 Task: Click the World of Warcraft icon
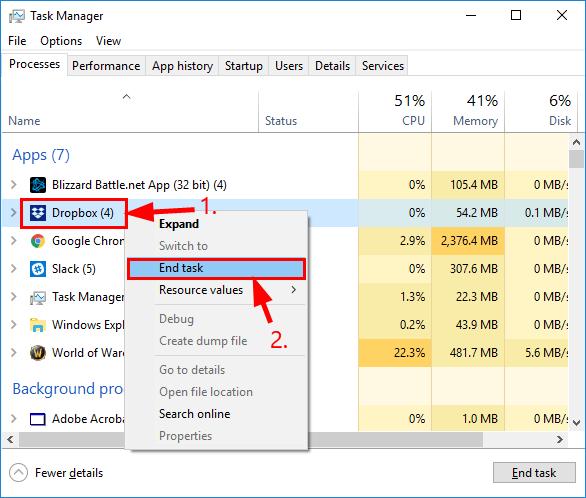(x=38, y=353)
